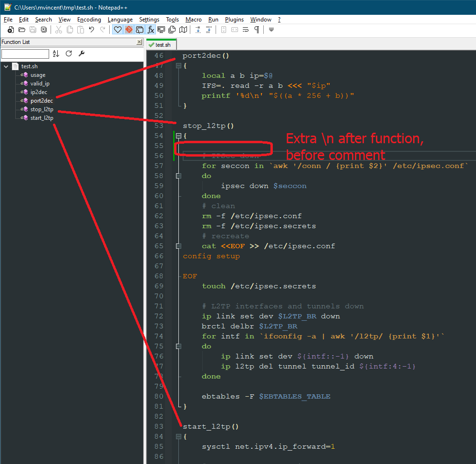Toggle show all characters pilcrow icon
The height and width of the screenshot is (464, 476).
257,30
